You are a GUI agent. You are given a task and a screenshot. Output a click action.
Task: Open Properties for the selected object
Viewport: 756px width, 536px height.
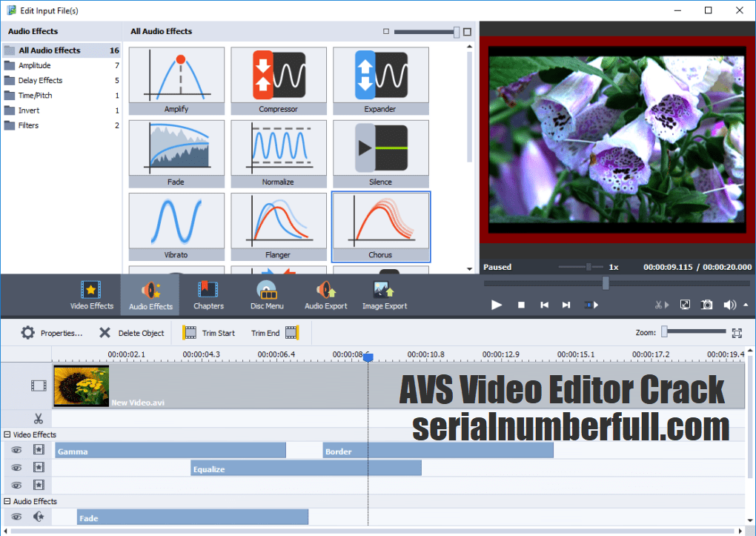pyautogui.click(x=52, y=332)
